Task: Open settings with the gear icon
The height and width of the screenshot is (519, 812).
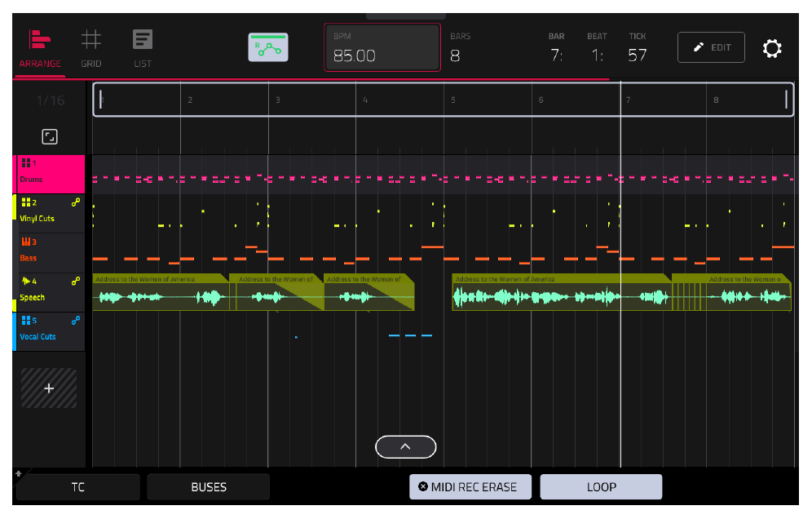Action: pos(771,48)
